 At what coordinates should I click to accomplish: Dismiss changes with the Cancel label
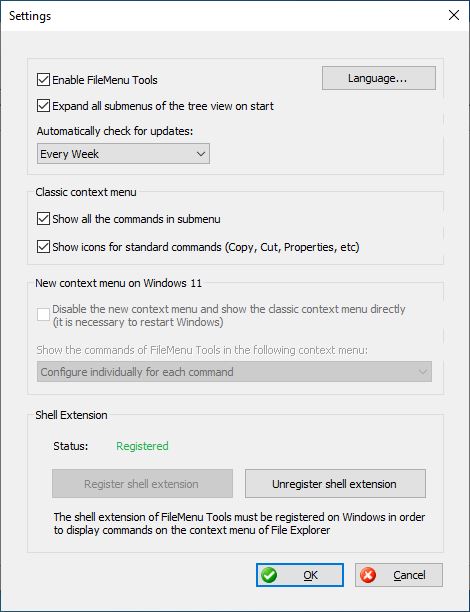pos(409,575)
